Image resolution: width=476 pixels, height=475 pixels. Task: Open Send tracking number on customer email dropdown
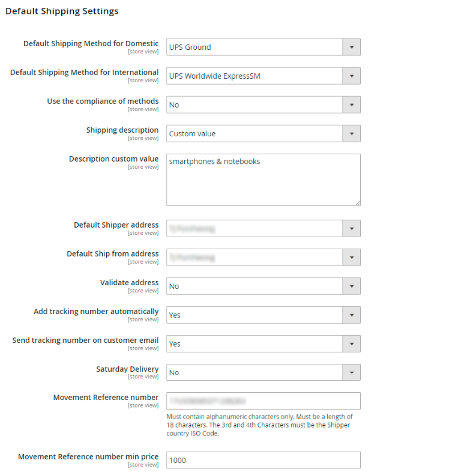[x=351, y=343]
